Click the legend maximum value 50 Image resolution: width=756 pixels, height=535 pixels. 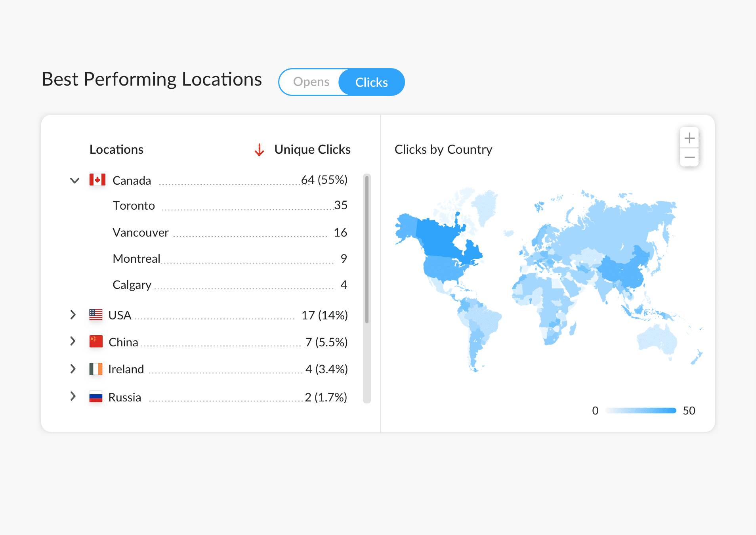pyautogui.click(x=689, y=411)
